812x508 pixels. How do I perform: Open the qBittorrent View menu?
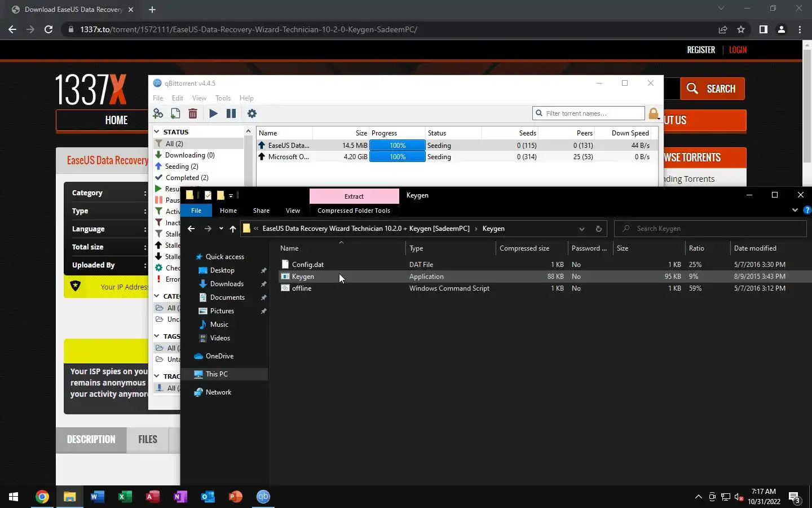pyautogui.click(x=199, y=98)
